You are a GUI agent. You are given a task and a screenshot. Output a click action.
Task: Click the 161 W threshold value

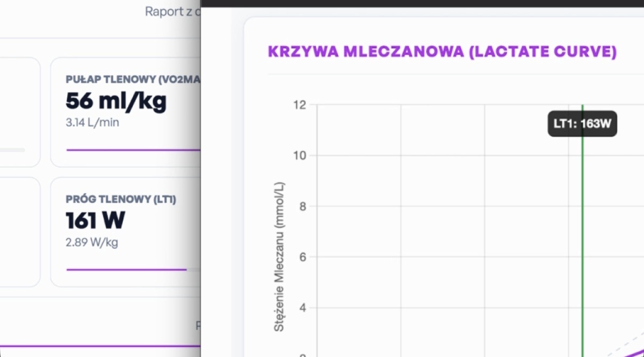tap(96, 220)
